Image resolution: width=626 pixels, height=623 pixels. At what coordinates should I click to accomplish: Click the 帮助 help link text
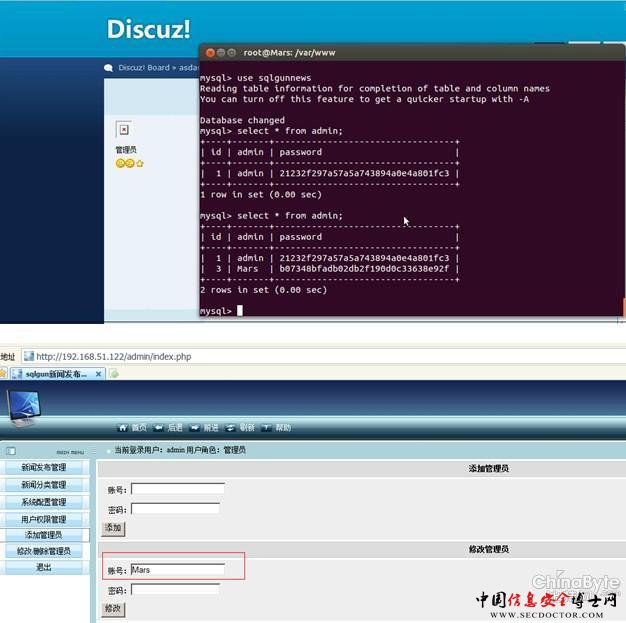click(x=283, y=428)
